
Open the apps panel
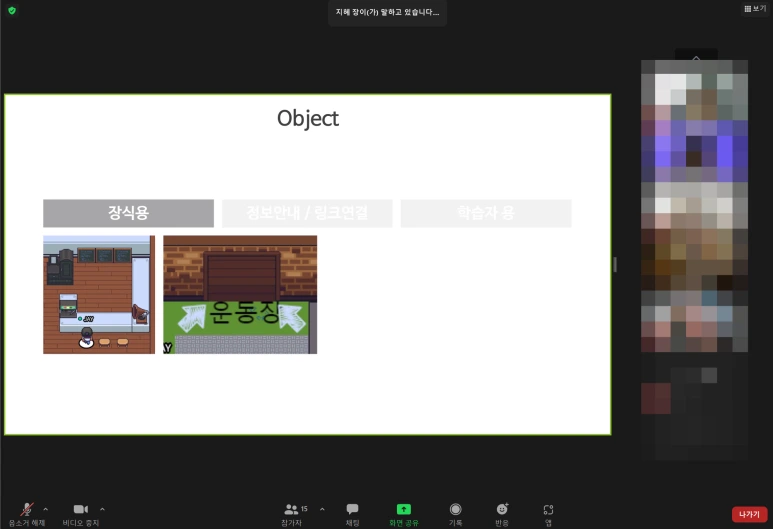tap(548, 514)
